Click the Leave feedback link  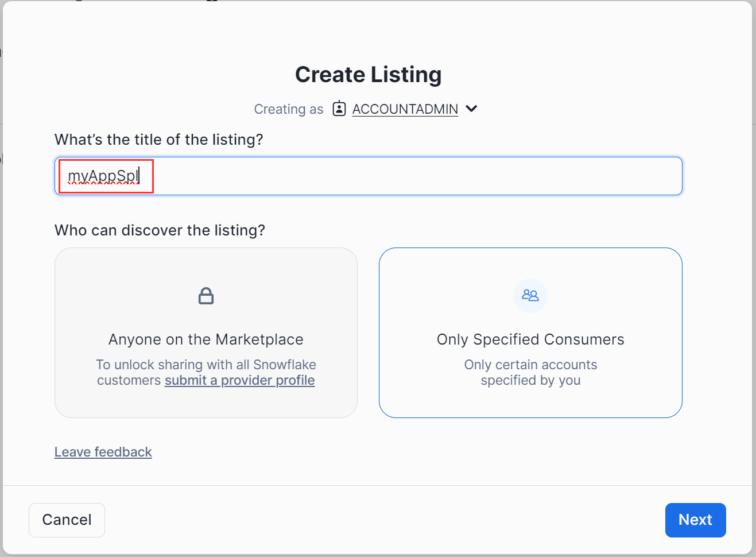pyautogui.click(x=103, y=452)
